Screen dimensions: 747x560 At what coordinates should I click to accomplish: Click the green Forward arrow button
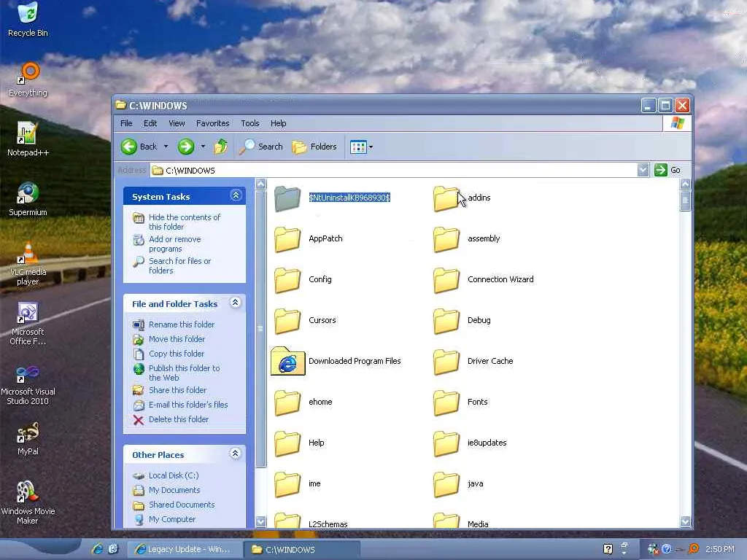click(x=186, y=147)
